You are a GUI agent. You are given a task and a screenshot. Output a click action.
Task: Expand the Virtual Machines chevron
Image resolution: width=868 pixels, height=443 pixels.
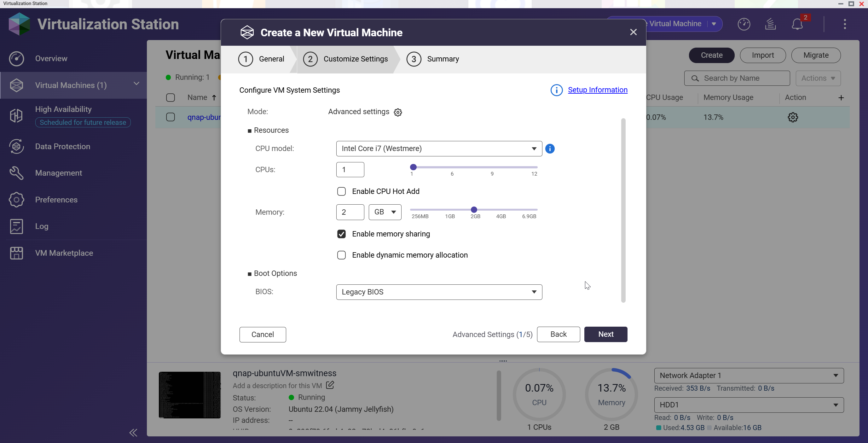pos(136,83)
